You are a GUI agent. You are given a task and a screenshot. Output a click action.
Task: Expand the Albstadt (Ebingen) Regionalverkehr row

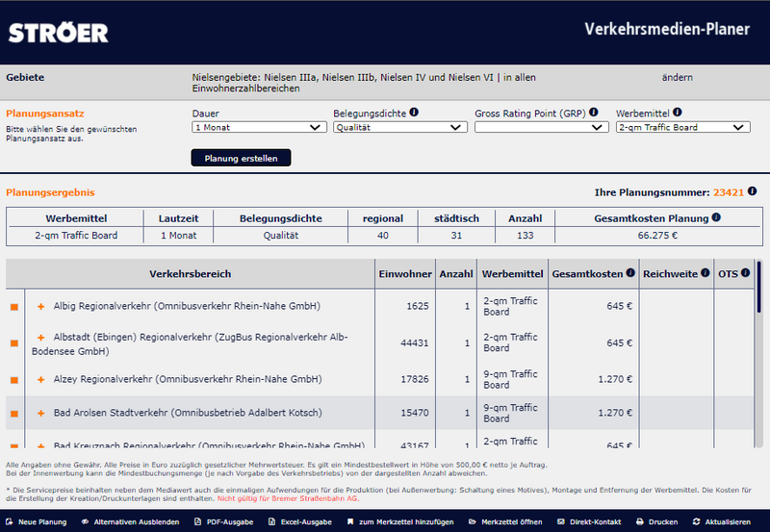click(41, 338)
